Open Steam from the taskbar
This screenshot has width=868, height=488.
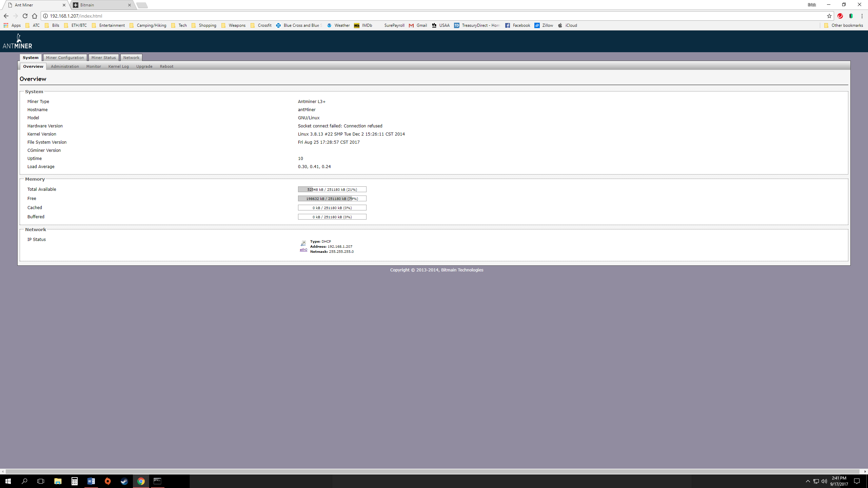tap(124, 481)
